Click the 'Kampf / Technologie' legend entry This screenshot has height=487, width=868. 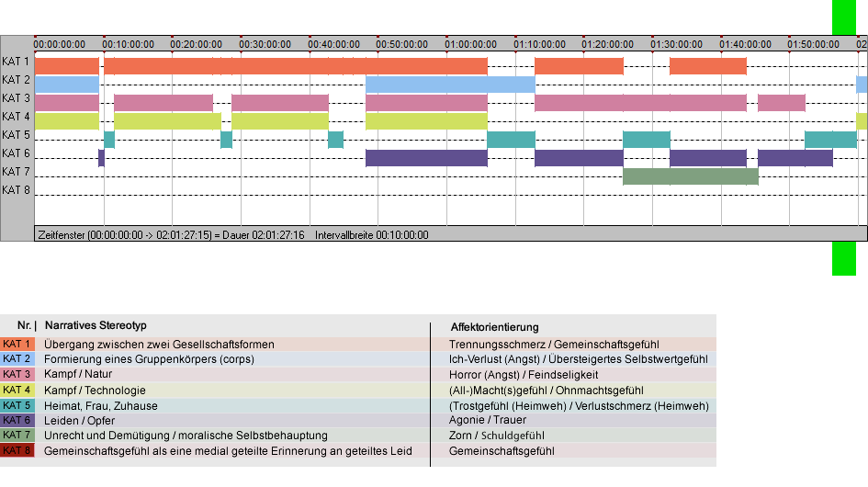pos(96,390)
